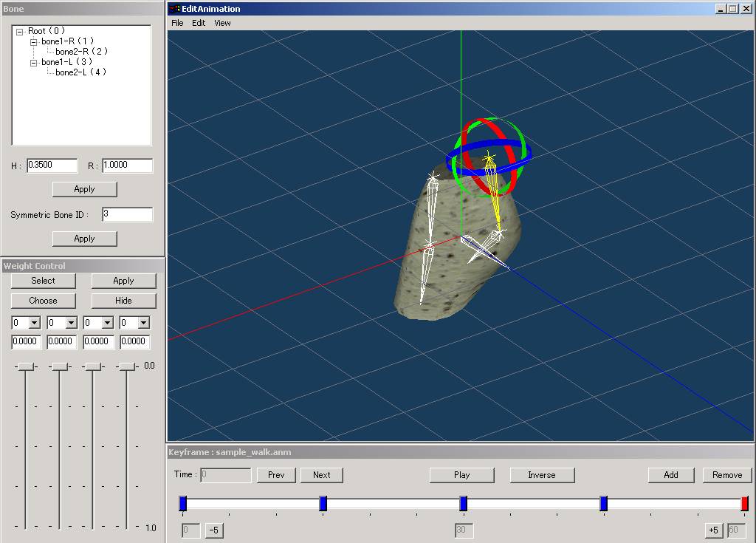Click the H value field
The height and width of the screenshot is (543, 756).
(52, 165)
